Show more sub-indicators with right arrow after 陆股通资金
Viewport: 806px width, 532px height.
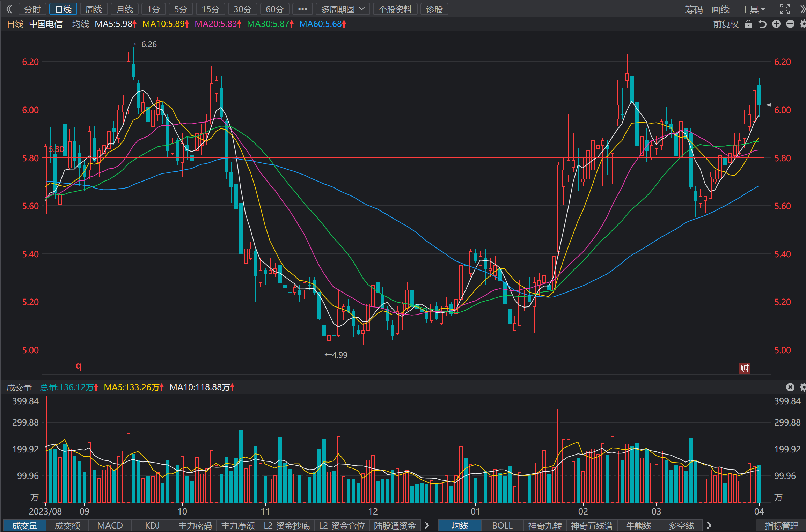coord(427,525)
